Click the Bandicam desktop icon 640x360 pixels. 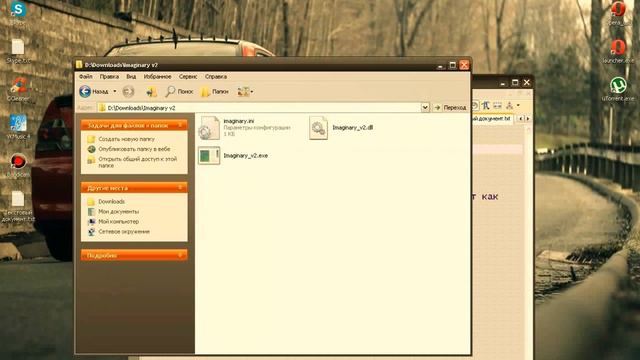coord(18,162)
